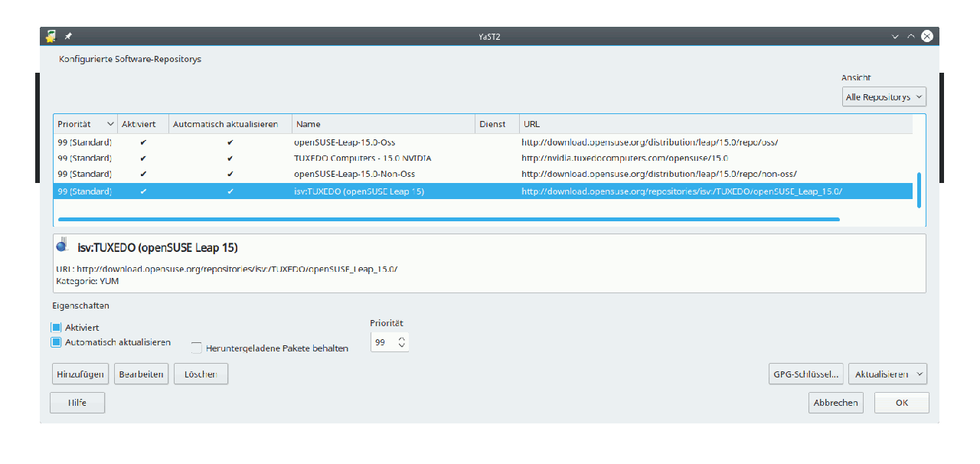Click URL of openSUSE-Leap-15.0-Oss repository

pyautogui.click(x=650, y=142)
